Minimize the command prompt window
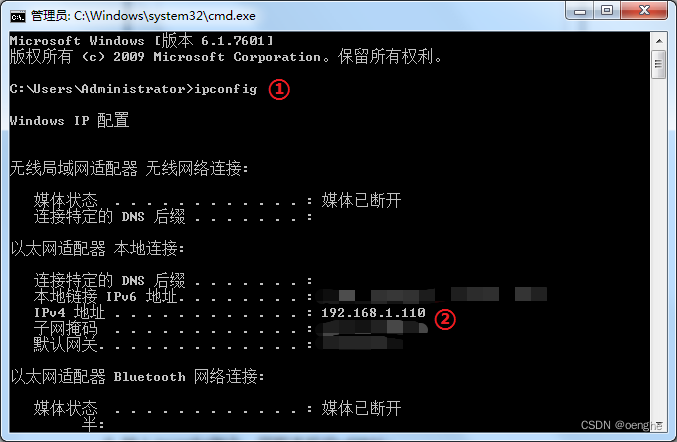This screenshot has height=442, width=677. [579, 11]
